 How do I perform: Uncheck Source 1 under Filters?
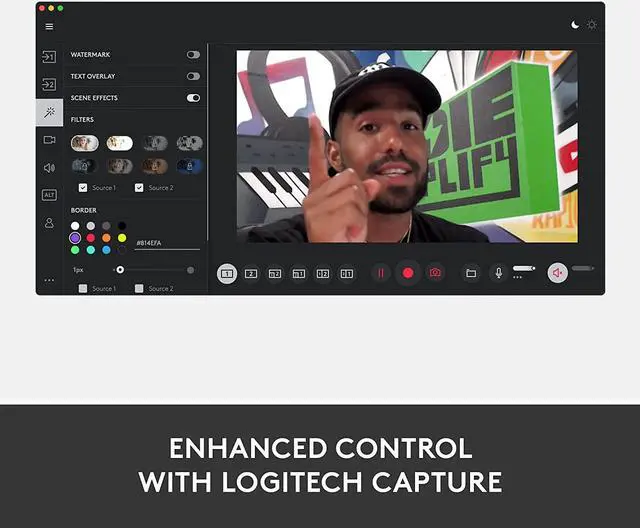click(x=83, y=187)
